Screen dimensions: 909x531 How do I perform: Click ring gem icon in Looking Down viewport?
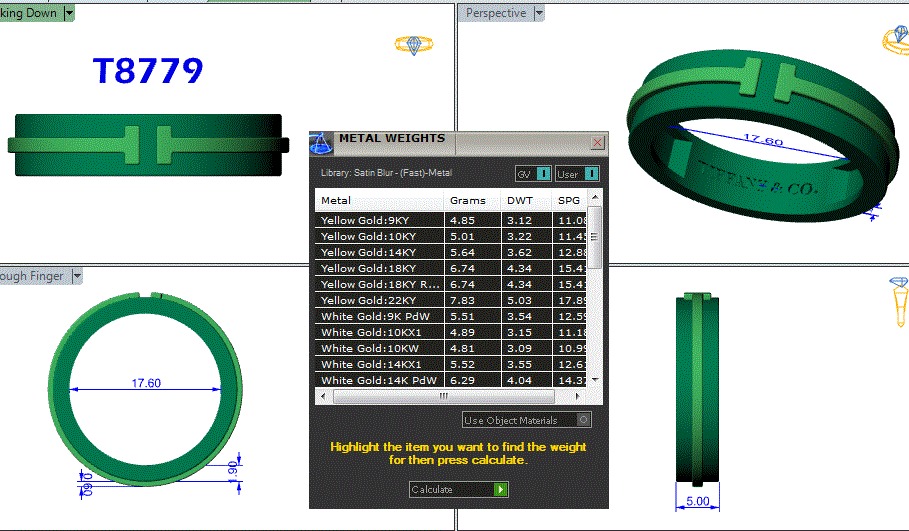pos(410,45)
